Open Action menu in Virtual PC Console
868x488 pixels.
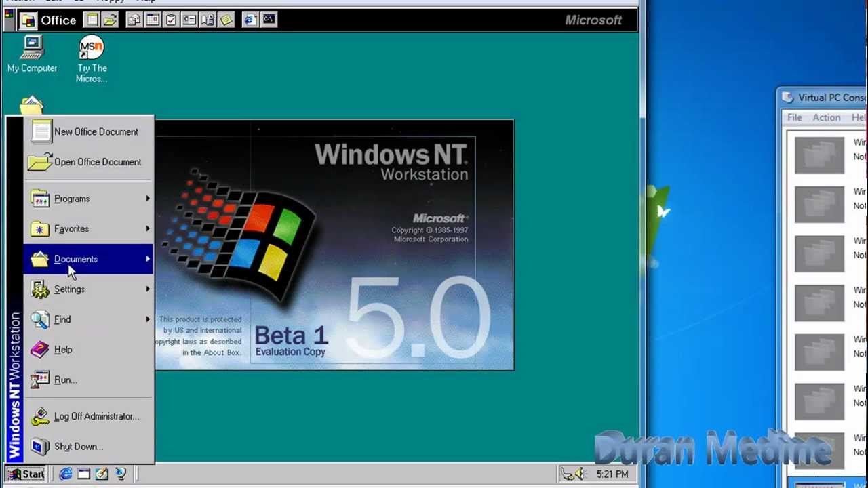[827, 117]
